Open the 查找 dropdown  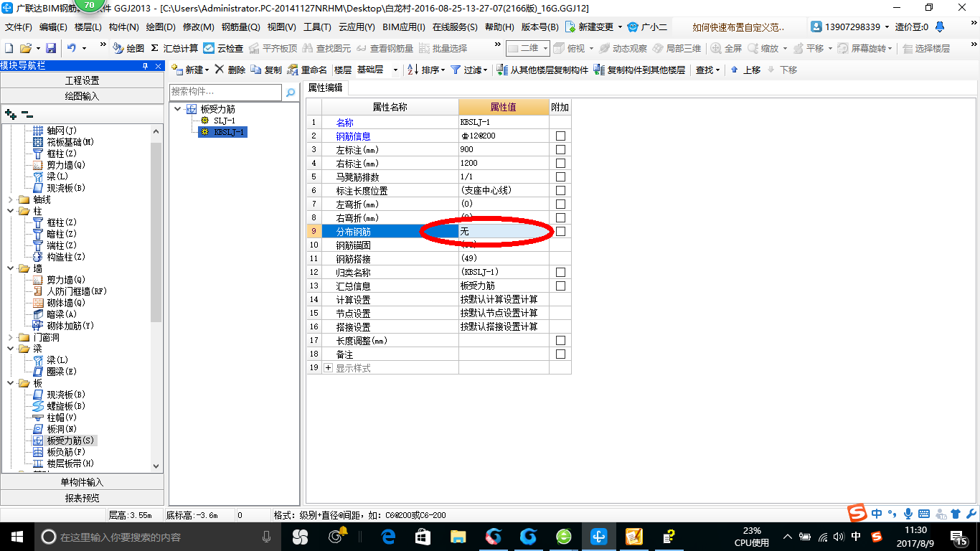click(x=707, y=70)
